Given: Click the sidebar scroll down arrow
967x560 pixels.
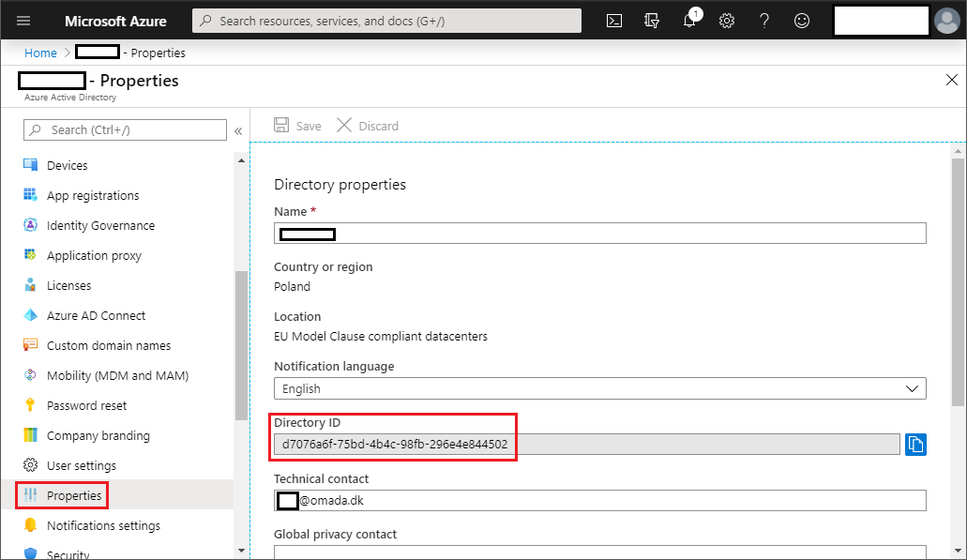Looking at the screenshot, I should (x=241, y=550).
